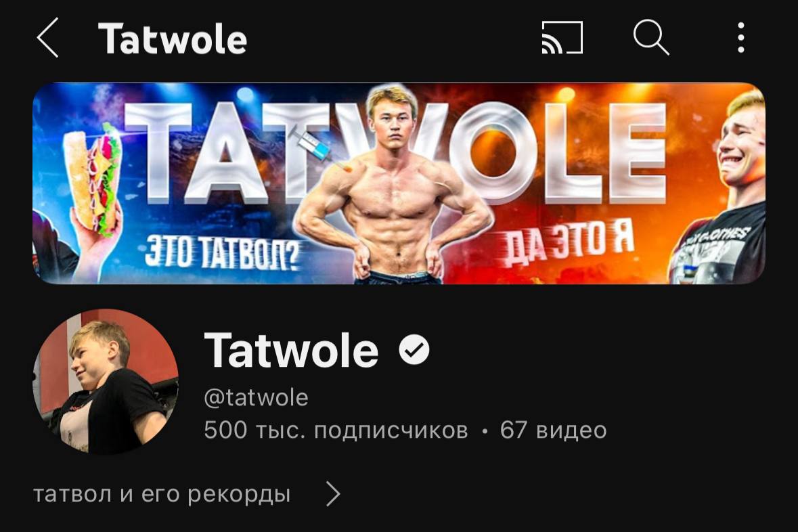Tap the sandwich image in banner
Viewport: 798px width, 532px height.
point(93,181)
